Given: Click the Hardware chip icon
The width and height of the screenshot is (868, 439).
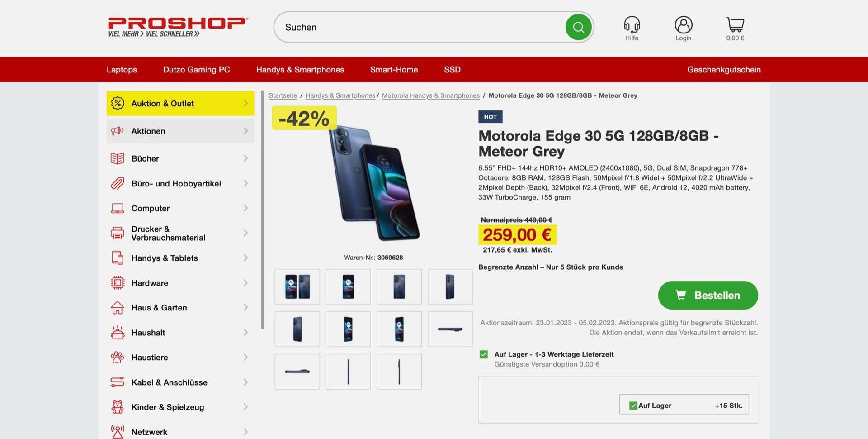Looking at the screenshot, I should point(118,283).
